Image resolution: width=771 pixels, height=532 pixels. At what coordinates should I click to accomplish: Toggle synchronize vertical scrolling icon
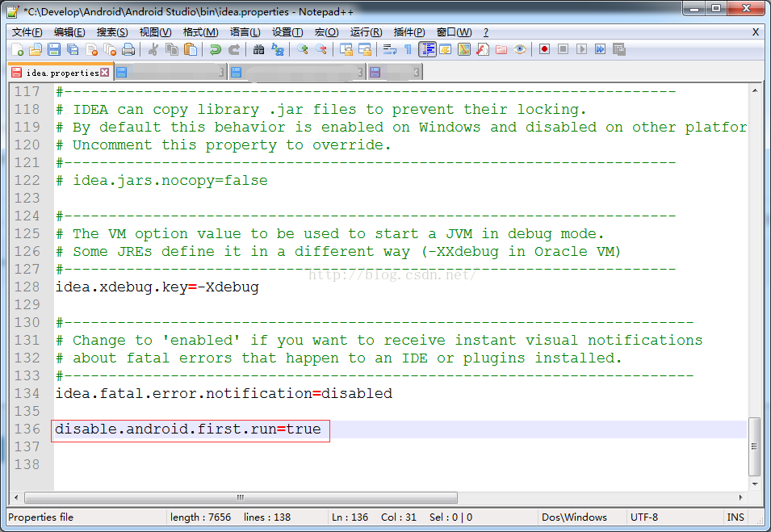click(x=346, y=50)
